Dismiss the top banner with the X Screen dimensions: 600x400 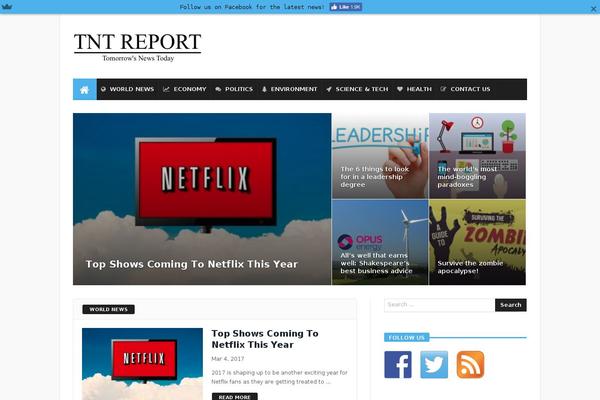point(593,8)
